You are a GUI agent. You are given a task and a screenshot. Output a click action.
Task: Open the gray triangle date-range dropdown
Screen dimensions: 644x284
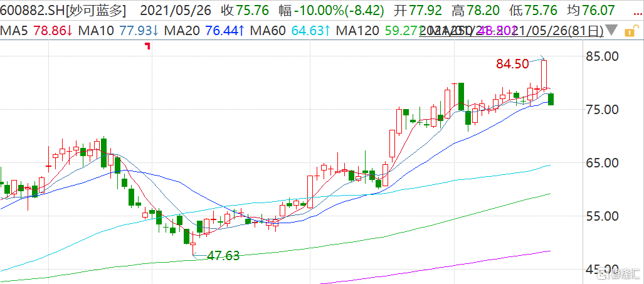coord(611,30)
